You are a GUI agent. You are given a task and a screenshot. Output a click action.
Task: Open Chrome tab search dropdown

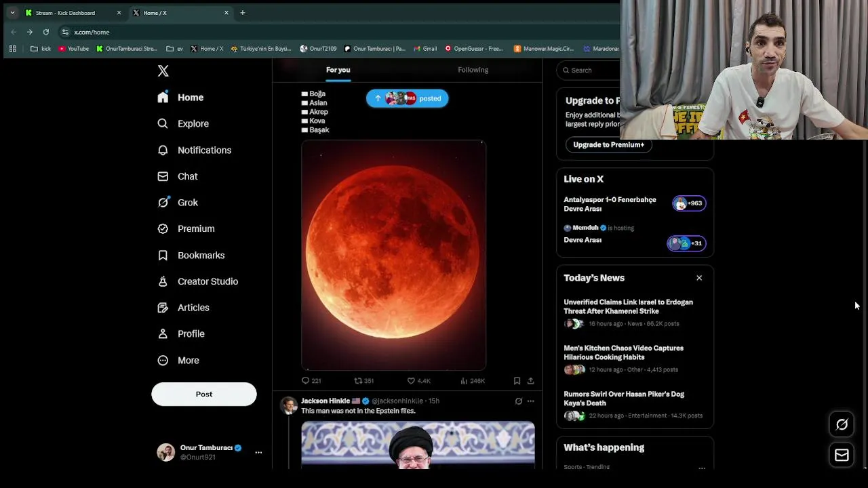coord(12,13)
